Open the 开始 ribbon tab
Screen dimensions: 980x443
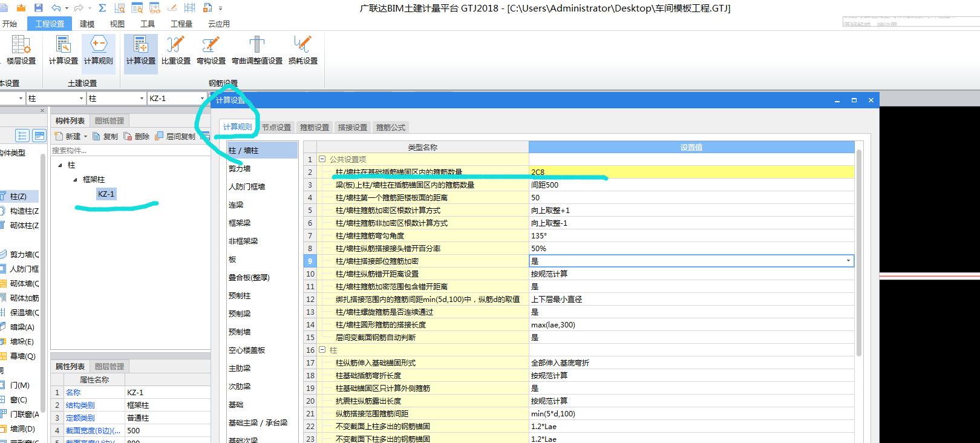pos(10,24)
